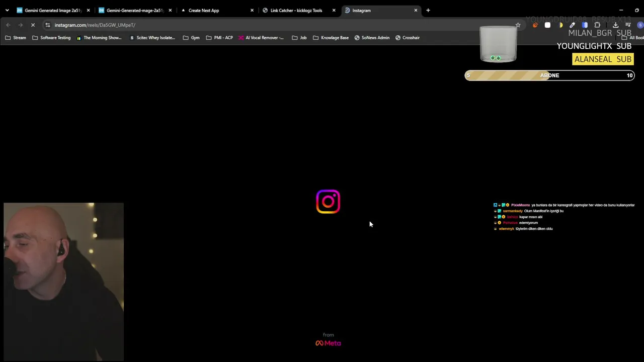Open the AI Vocal Remover bookmark
Screen dimensions: 644x362
261,38
